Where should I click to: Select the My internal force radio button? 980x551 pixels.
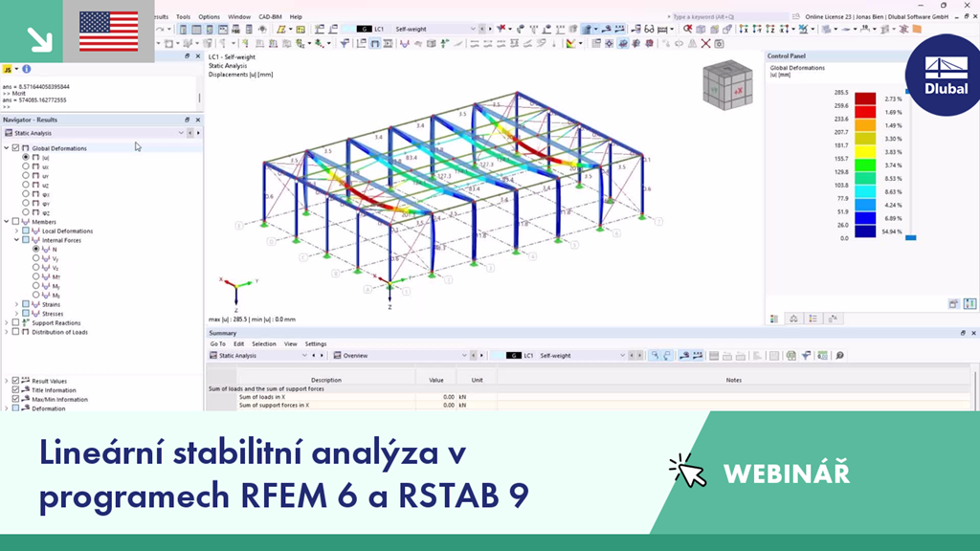[35, 286]
